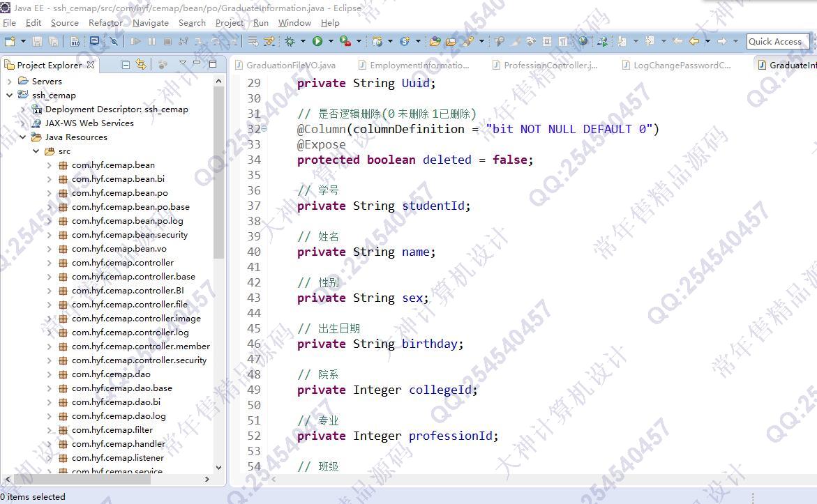The image size is (817, 504).
Task: Switch to GraduationFileVO.java editor tab
Action: pos(285,65)
